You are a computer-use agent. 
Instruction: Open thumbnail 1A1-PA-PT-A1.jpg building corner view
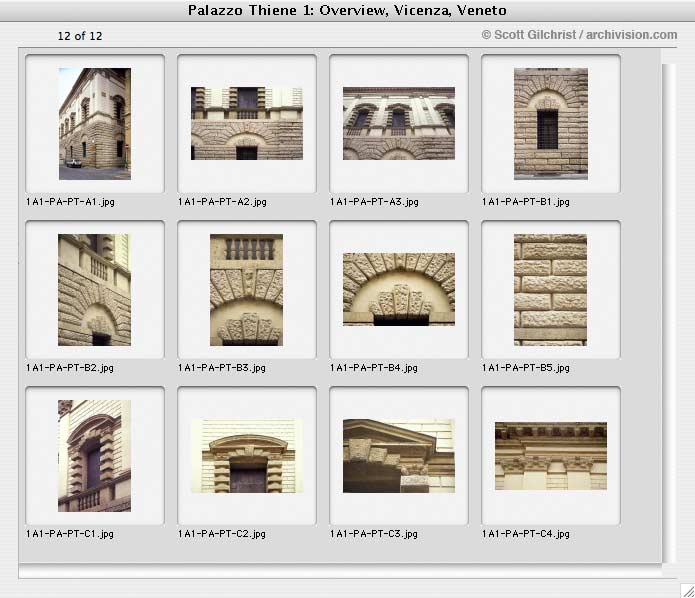pos(95,124)
